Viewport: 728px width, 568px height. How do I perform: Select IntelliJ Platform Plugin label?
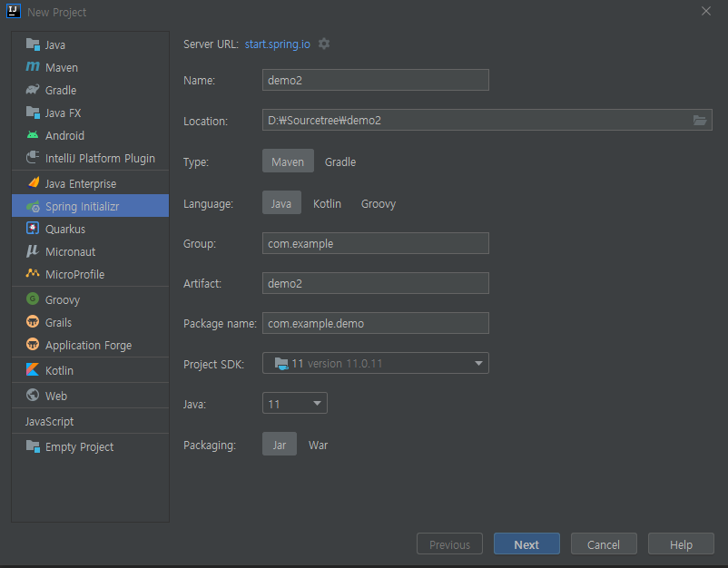click(x=100, y=159)
